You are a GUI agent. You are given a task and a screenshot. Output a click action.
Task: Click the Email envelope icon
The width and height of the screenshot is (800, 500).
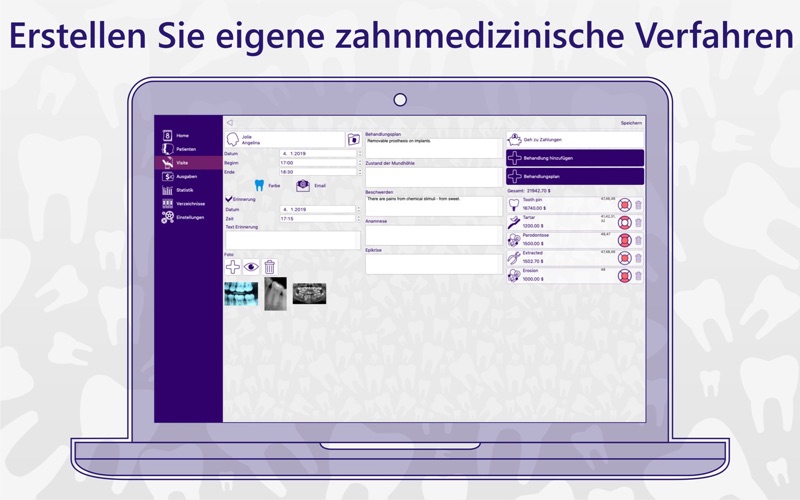pos(303,185)
